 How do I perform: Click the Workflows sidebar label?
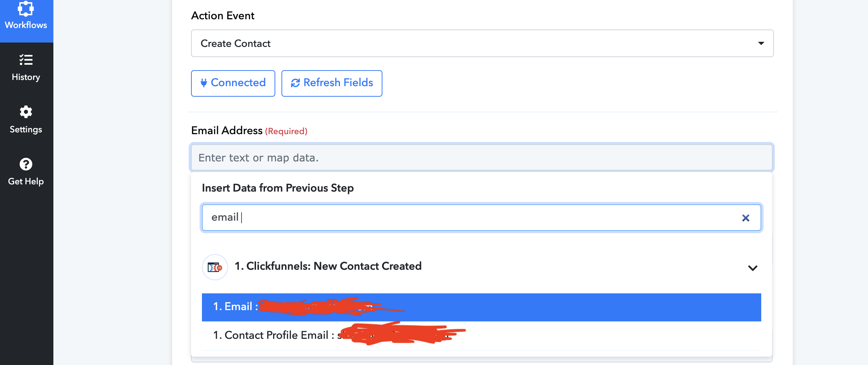pyautogui.click(x=26, y=25)
